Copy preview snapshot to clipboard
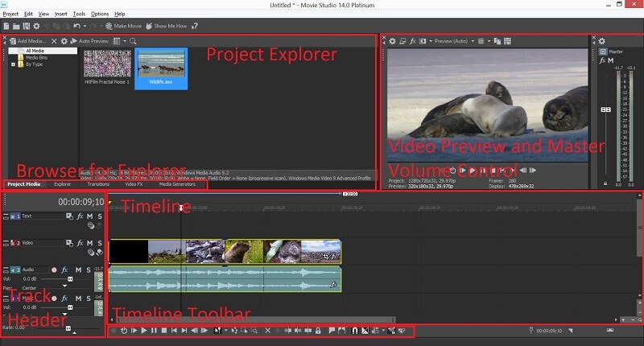Screen dimensions: 644x346 (497, 41)
